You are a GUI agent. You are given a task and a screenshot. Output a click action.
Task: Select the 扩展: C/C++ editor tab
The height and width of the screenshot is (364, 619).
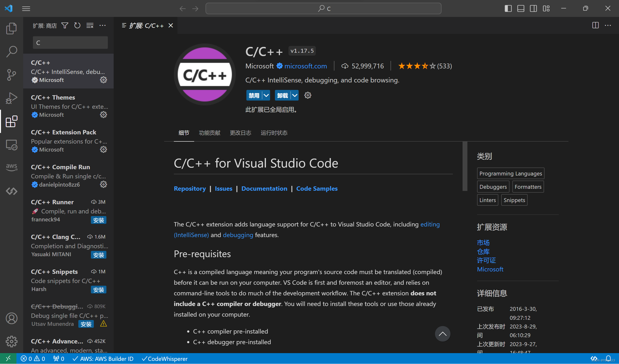tap(146, 25)
